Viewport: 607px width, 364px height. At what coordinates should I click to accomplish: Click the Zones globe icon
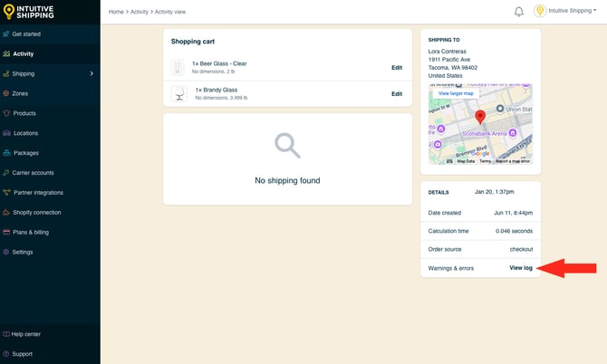[5, 93]
